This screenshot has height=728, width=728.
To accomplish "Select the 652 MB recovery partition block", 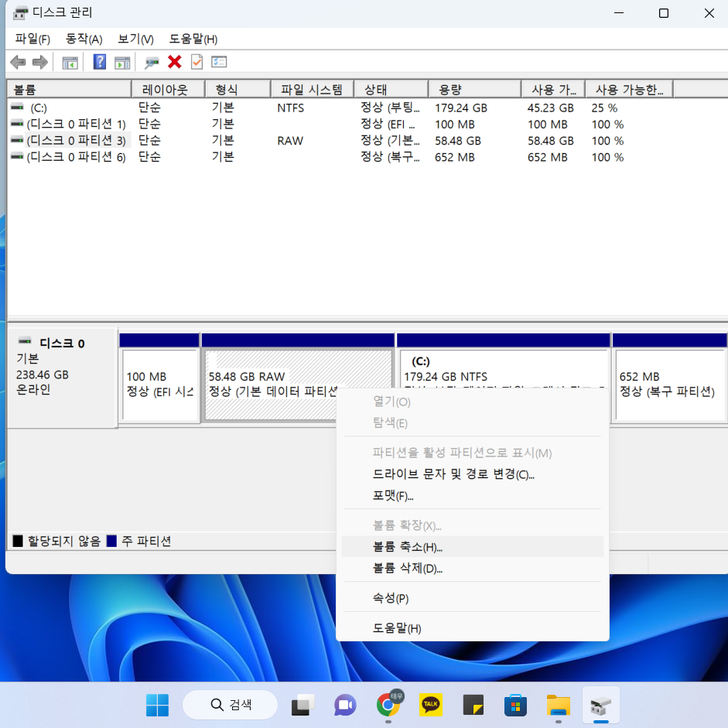I will tap(670, 385).
